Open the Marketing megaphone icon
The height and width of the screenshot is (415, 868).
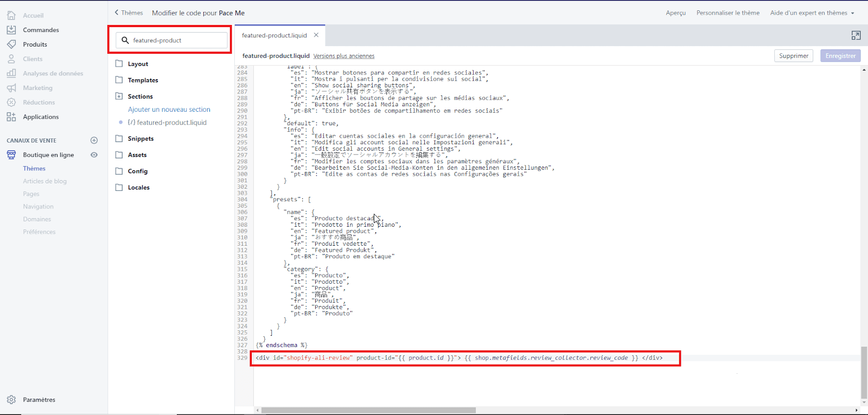pos(11,88)
